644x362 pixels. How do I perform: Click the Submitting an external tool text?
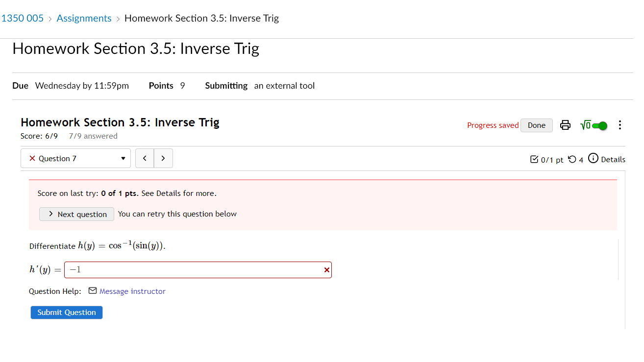click(260, 86)
